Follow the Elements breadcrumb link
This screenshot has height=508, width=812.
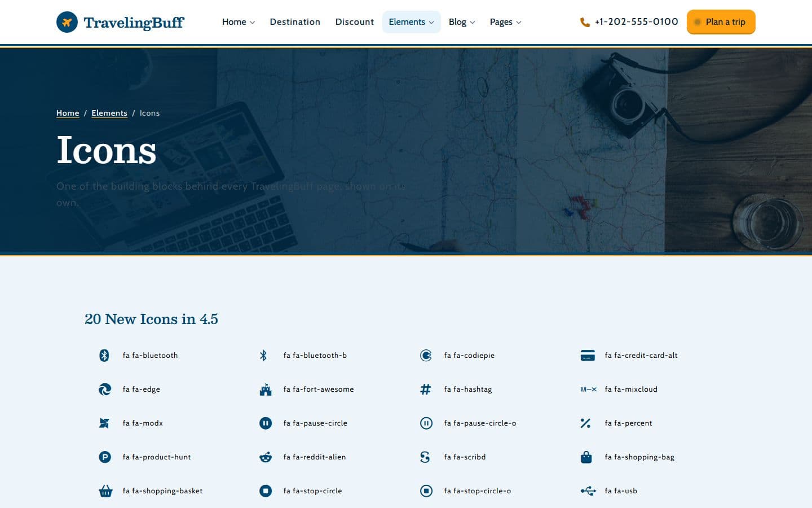click(x=109, y=113)
